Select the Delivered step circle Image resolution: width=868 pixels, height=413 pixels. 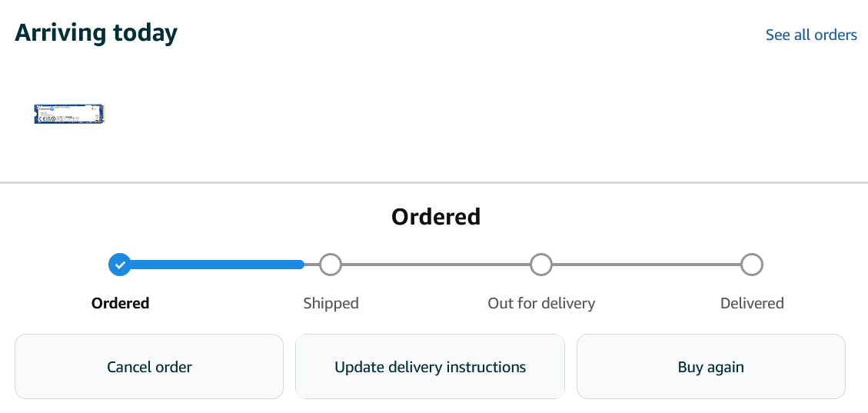(x=752, y=265)
